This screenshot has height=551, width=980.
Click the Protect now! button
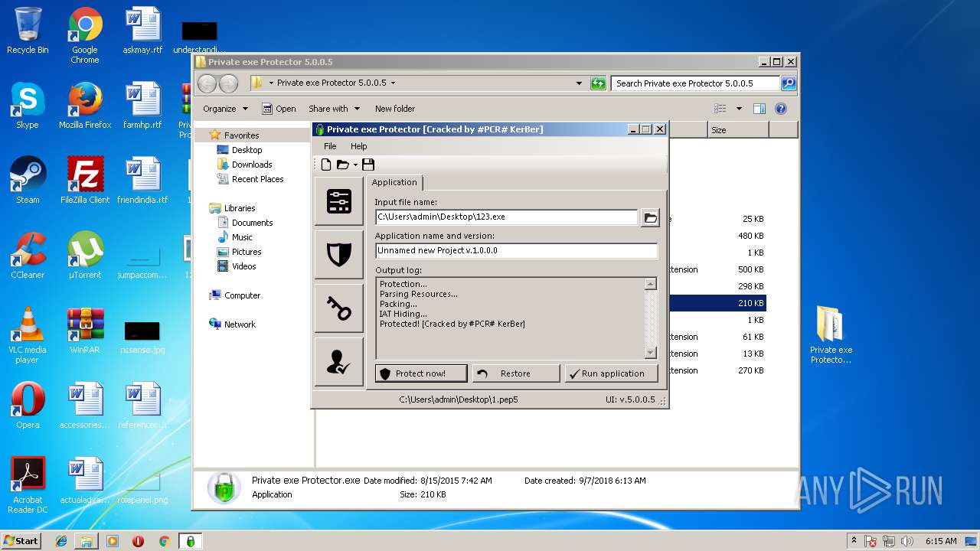(421, 373)
